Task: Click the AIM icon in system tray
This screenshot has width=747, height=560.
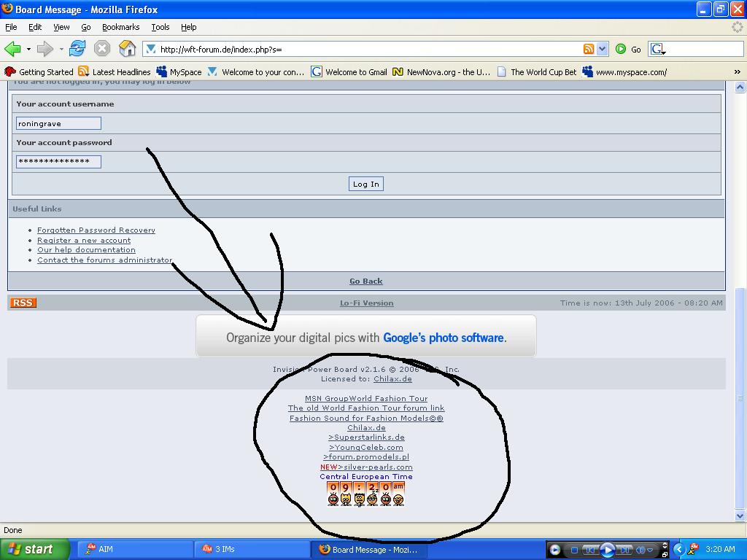Action: [693, 550]
